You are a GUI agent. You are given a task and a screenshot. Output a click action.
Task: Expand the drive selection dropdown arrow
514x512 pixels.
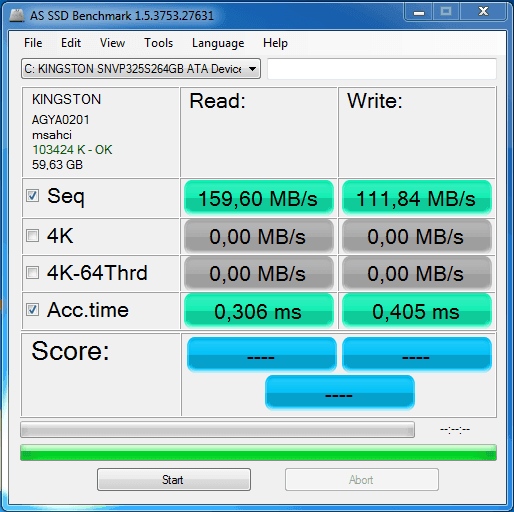click(252, 69)
